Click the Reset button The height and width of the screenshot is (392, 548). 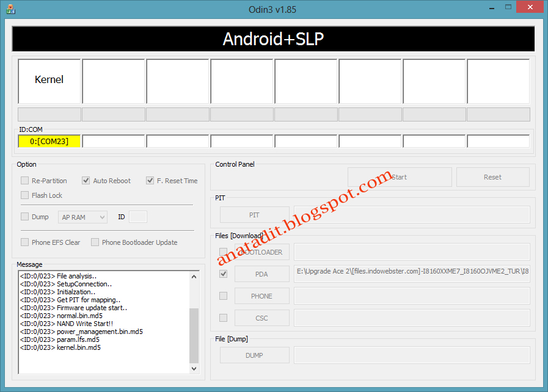(493, 177)
